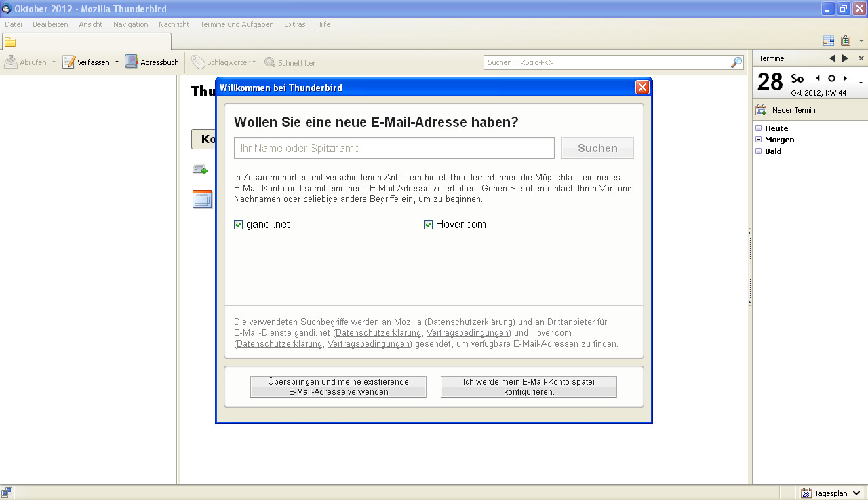Open Hover.com Datenschutzerklärung link
The width and height of the screenshot is (868, 500).
[279, 344]
